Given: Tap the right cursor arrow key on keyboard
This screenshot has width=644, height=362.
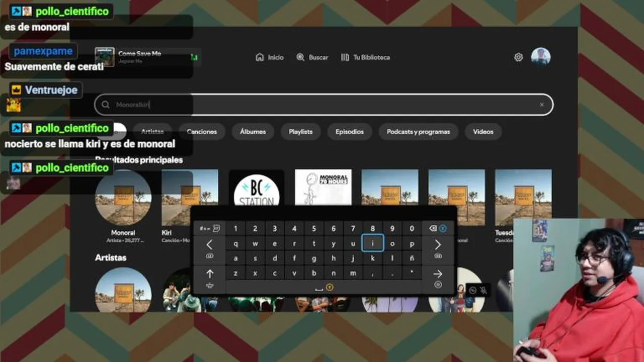Looking at the screenshot, I should 438,249.
